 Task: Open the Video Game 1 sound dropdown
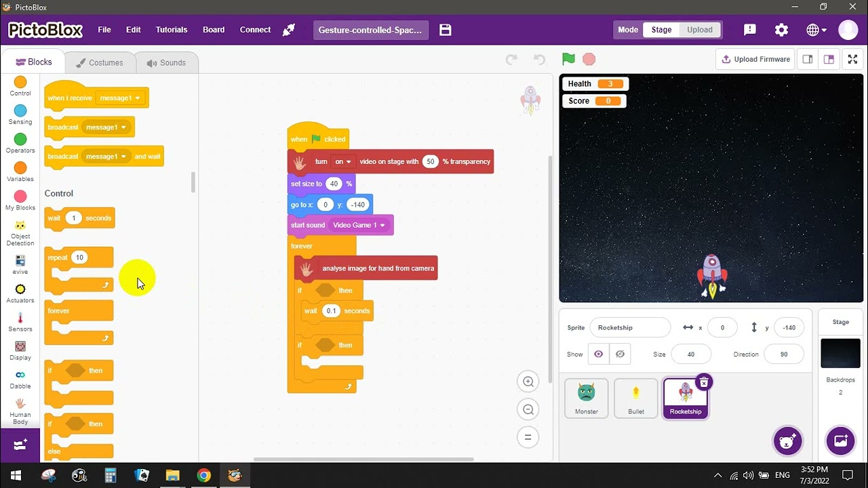359,225
